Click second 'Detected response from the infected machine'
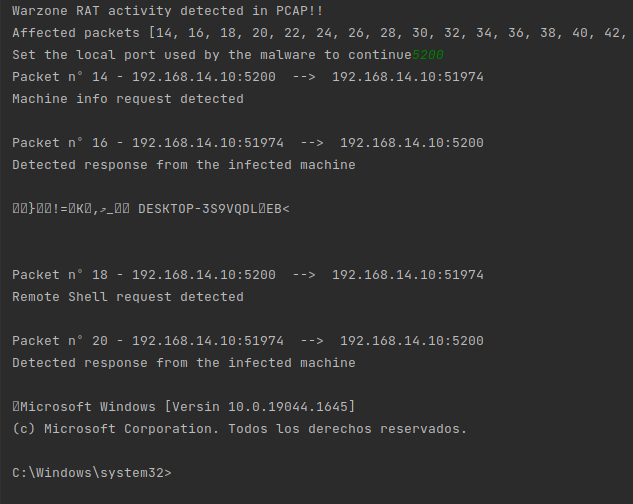The image size is (633, 504). (x=184, y=363)
